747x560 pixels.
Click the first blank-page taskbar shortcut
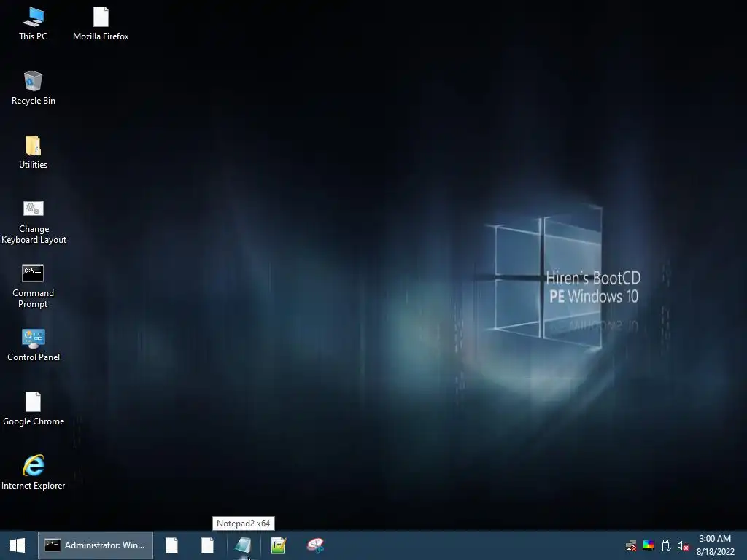click(x=171, y=545)
